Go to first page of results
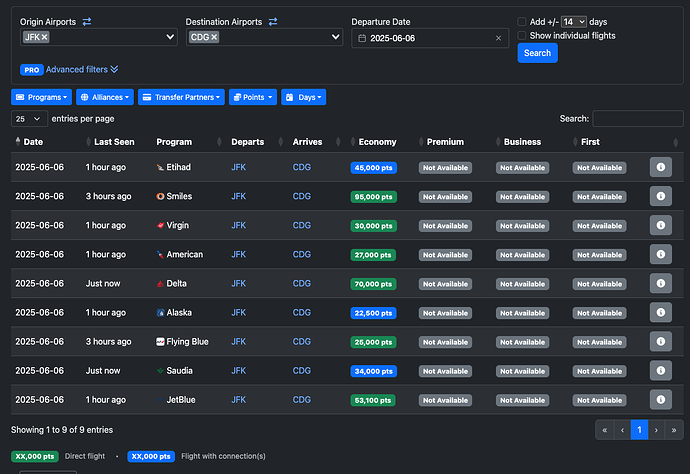690x474 pixels. click(x=605, y=430)
